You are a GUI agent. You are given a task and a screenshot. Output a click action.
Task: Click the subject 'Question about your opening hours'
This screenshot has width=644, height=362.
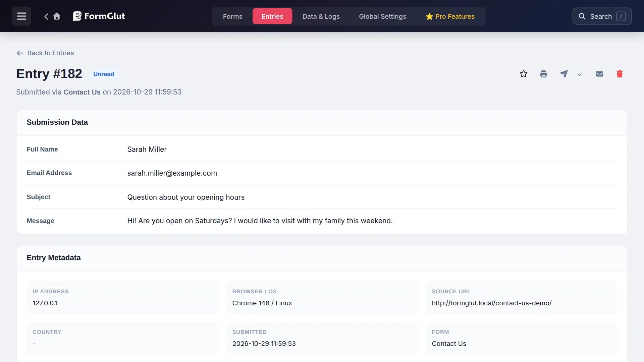[x=186, y=197]
